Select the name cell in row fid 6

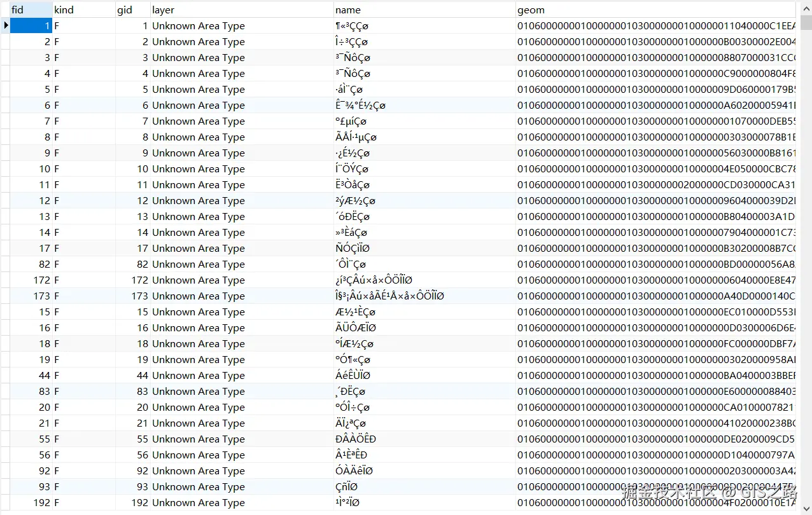424,105
